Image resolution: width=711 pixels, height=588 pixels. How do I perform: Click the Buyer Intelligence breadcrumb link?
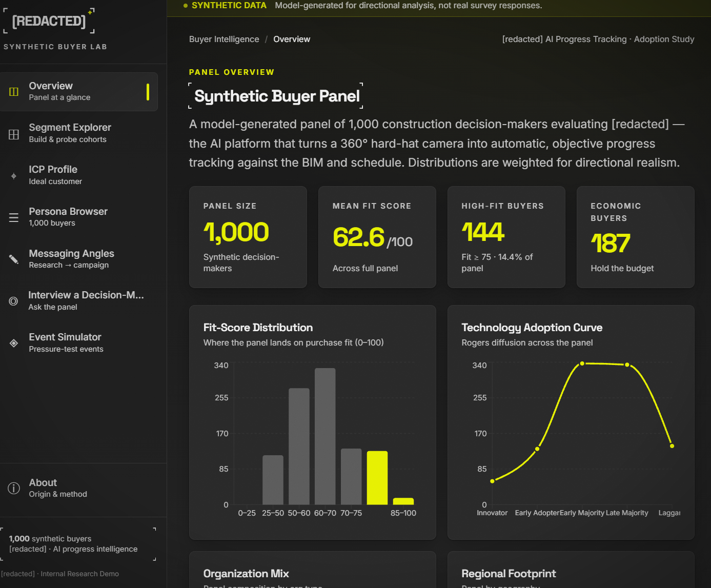(224, 39)
